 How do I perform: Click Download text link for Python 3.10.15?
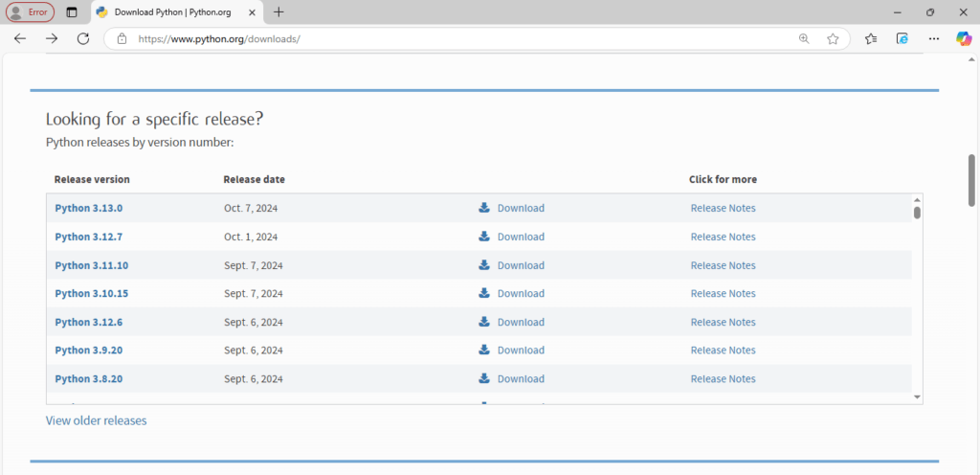click(521, 293)
